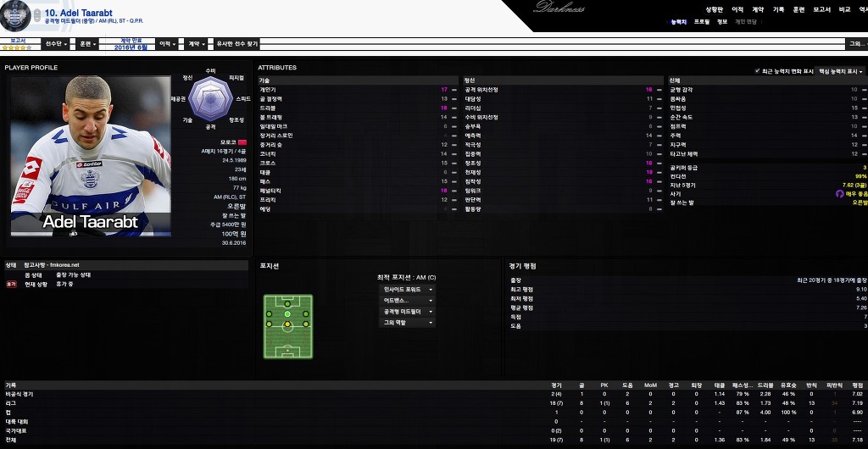This screenshot has width=868, height=449.
Task: Expand the 인사이드 포워드 role dropdown
Action: tap(406, 289)
